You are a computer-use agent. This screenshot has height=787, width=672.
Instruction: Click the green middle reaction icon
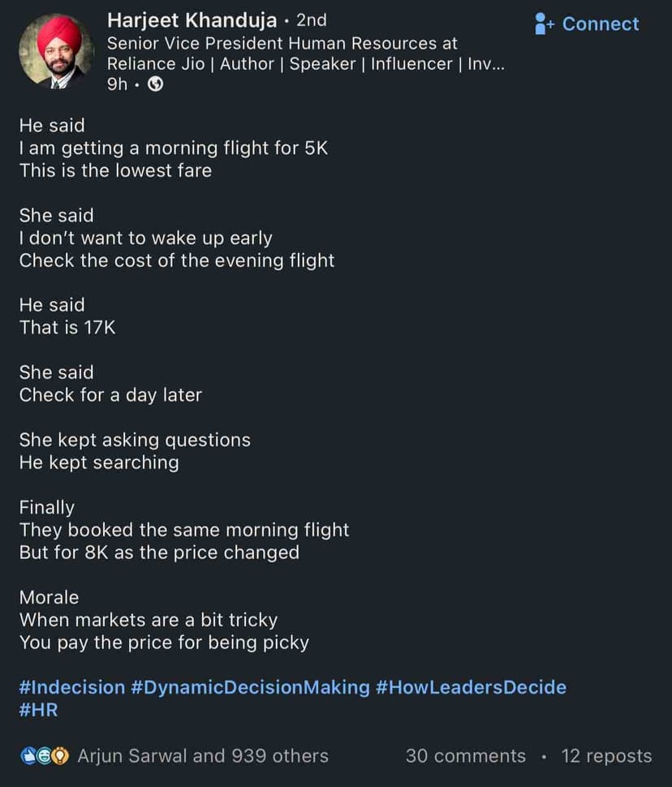[45, 756]
